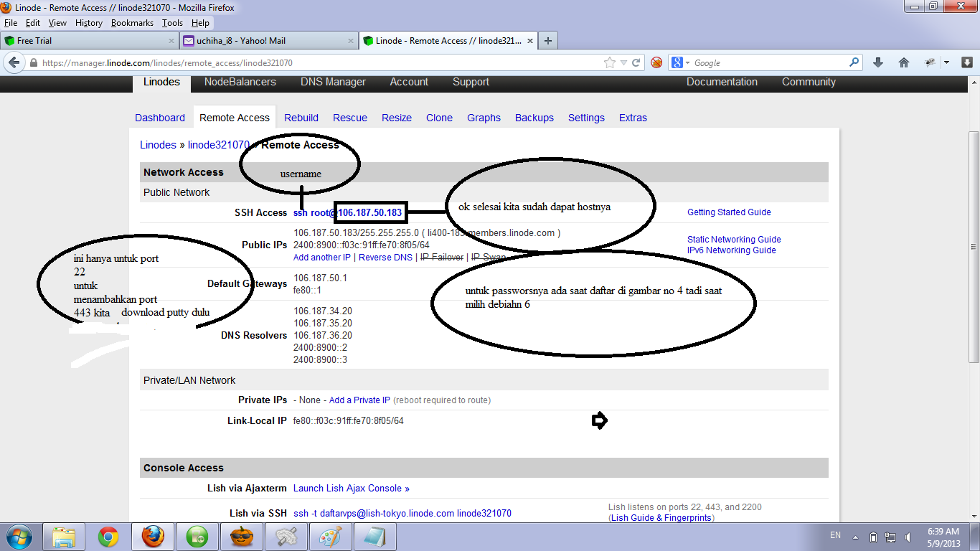Switch to Firefox taskbar icon
The width and height of the screenshot is (980, 551).
153,537
